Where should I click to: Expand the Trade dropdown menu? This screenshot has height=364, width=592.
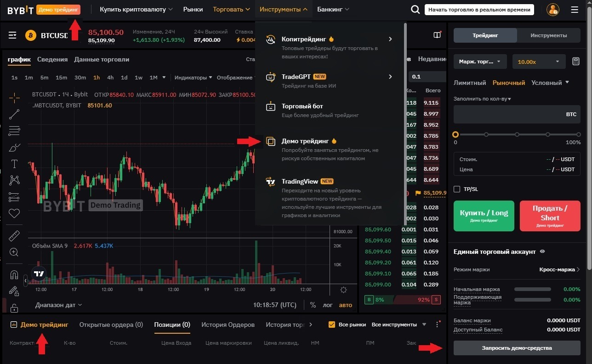[232, 9]
